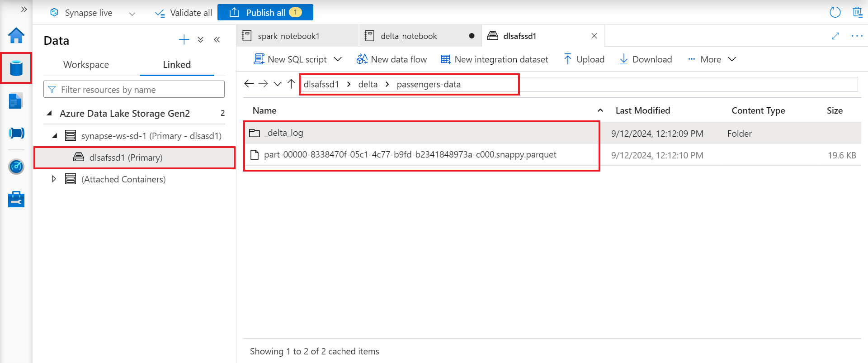Create a New data flow
The image size is (868, 363).
coord(392,59)
